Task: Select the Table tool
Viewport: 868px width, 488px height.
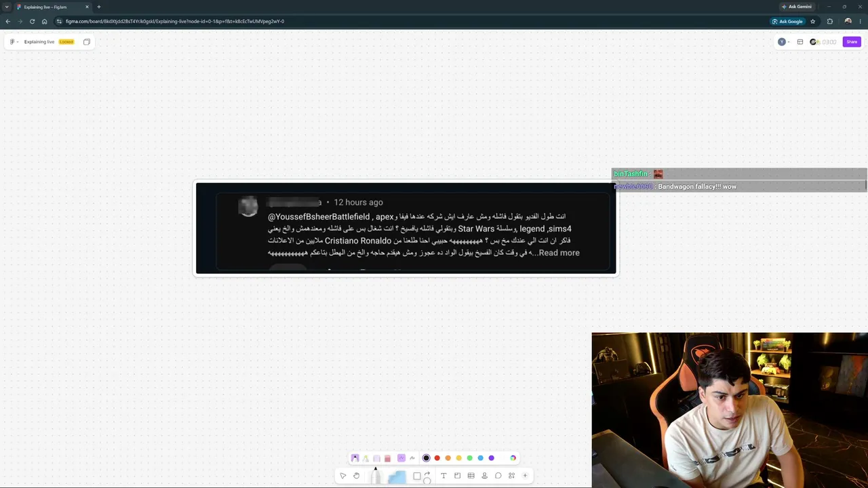Action: coord(471,476)
